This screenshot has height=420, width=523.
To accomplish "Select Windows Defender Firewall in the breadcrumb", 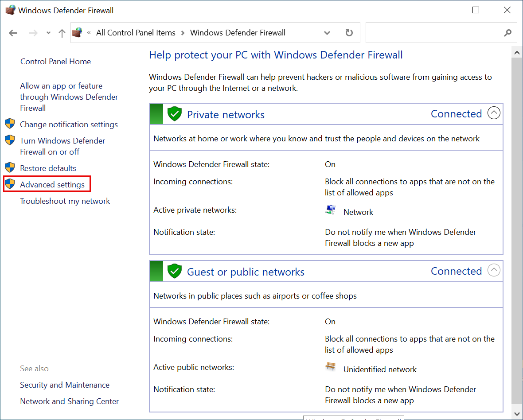I will coord(238,32).
